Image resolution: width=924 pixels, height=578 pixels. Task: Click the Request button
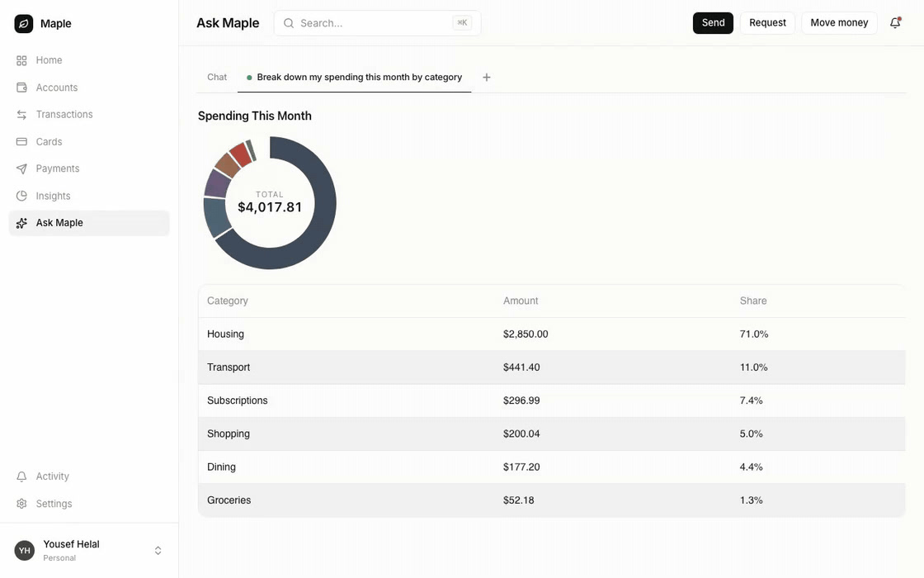coord(767,22)
